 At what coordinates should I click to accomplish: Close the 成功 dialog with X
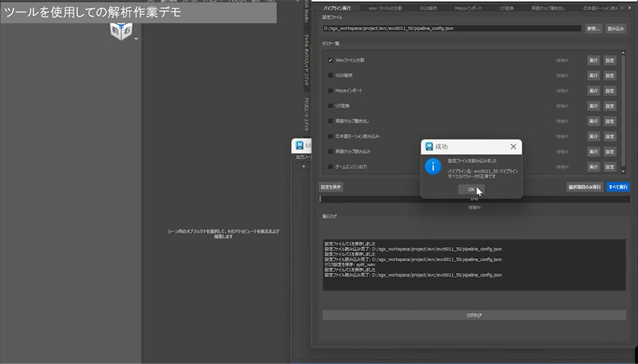pyautogui.click(x=513, y=147)
